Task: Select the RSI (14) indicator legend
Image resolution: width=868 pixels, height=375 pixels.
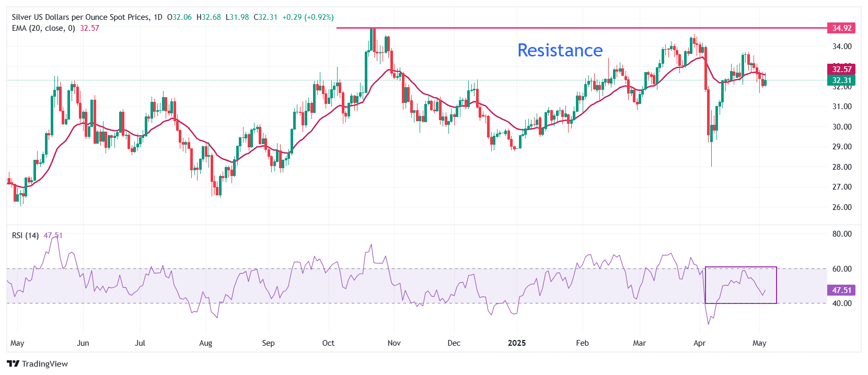Action: pyautogui.click(x=25, y=236)
